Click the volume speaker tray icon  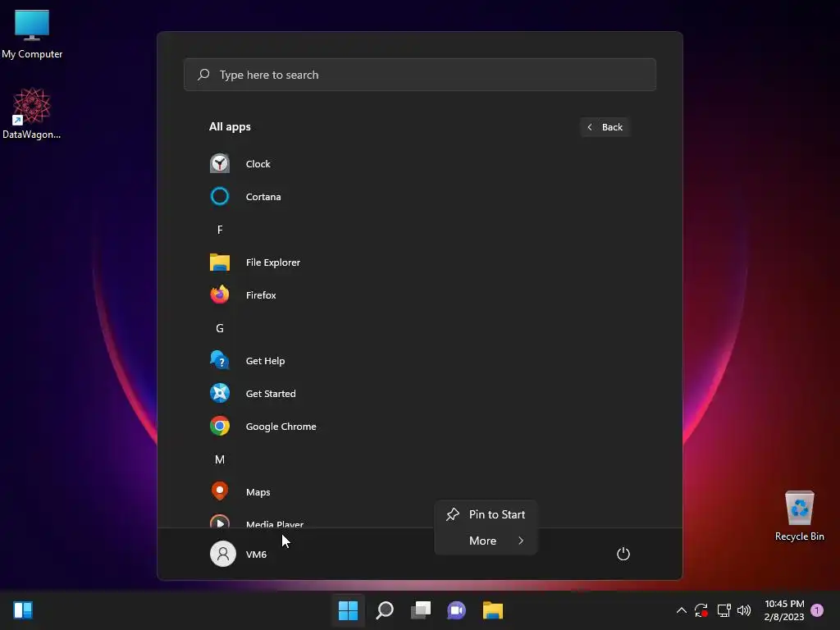tap(744, 610)
